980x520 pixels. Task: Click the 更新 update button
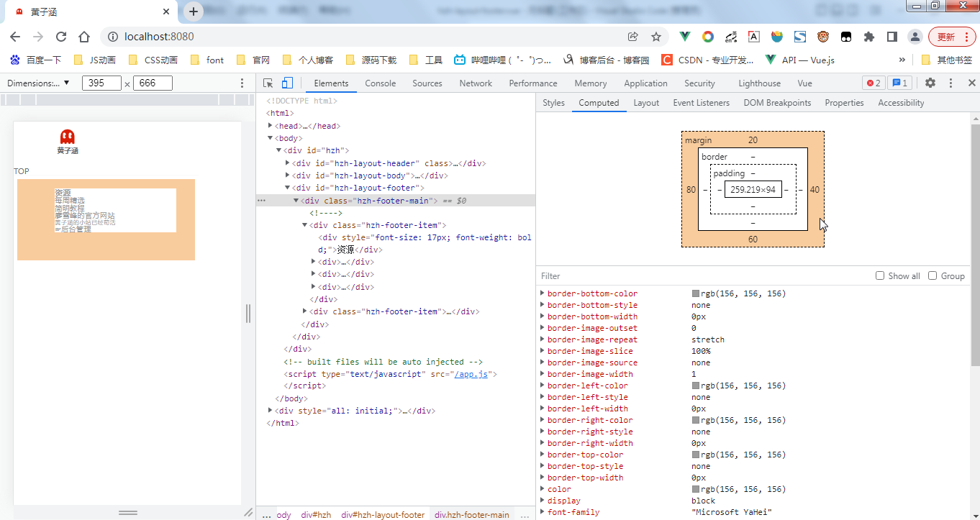(x=951, y=37)
